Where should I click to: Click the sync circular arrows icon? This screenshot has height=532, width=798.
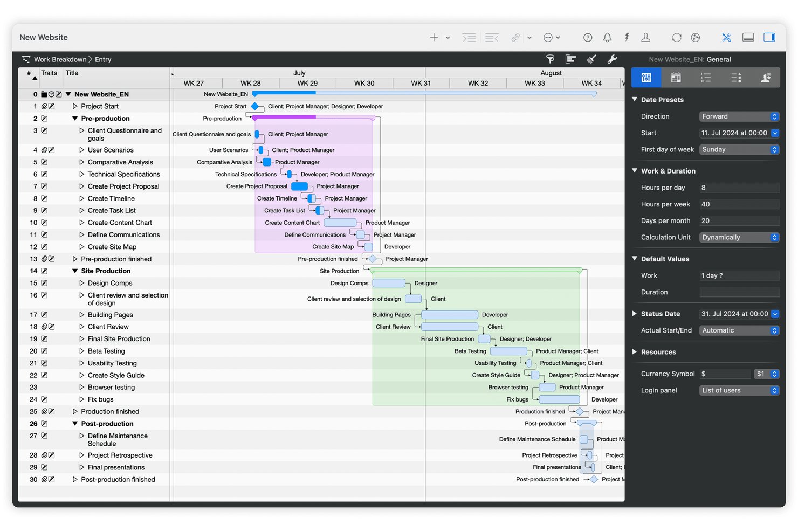(x=677, y=37)
